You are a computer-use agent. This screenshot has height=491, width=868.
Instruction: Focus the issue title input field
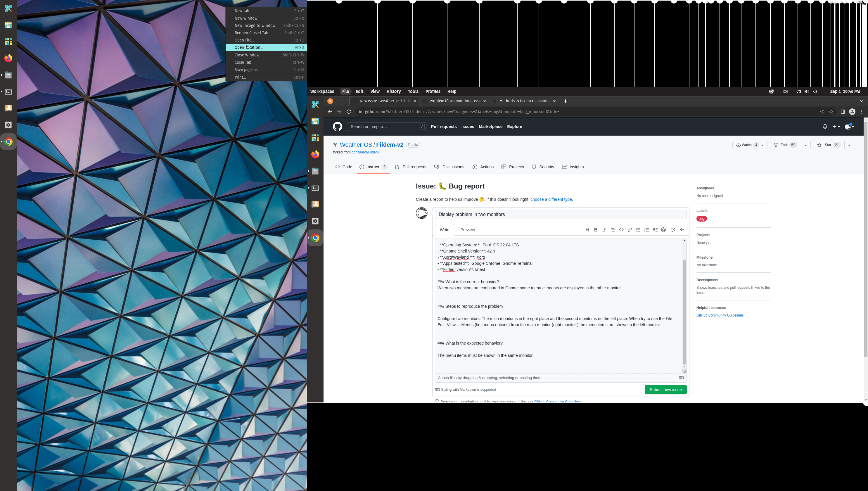coord(561,215)
